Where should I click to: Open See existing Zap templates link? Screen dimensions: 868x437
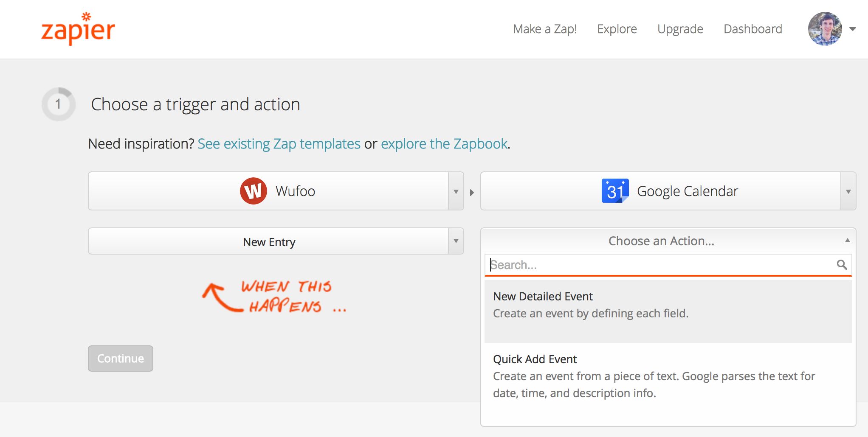[279, 144]
